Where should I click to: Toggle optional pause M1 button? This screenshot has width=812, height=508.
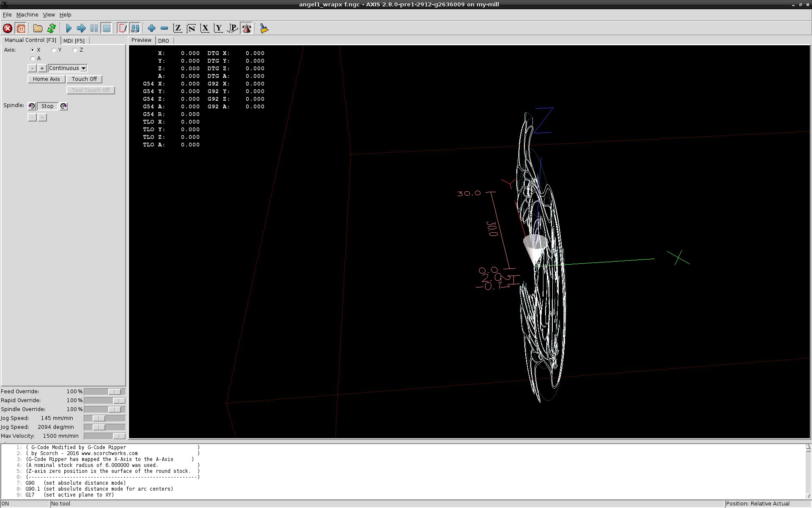(135, 28)
